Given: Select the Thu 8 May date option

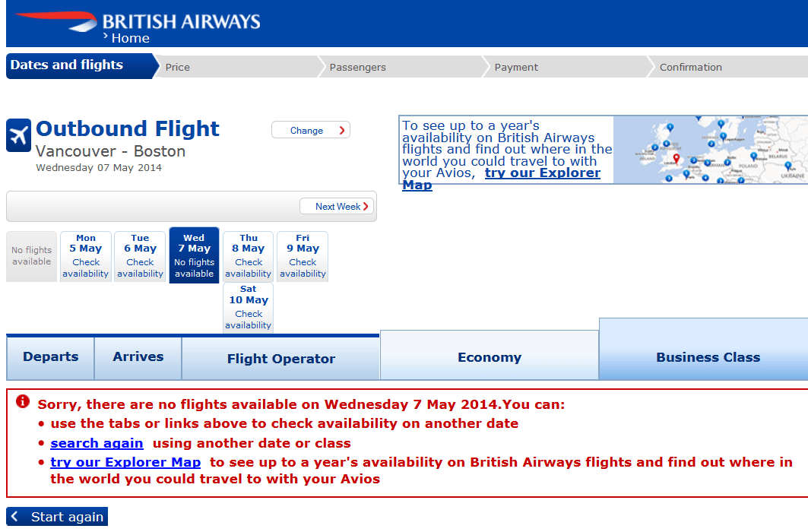Looking at the screenshot, I should (248, 255).
